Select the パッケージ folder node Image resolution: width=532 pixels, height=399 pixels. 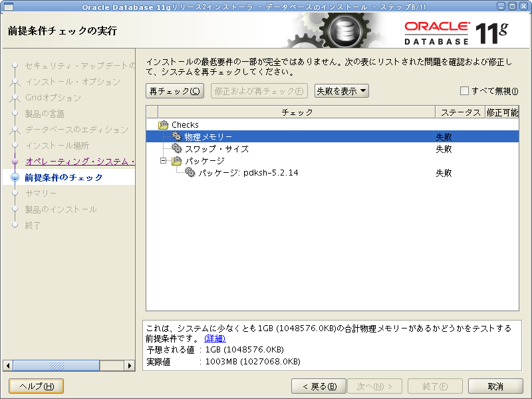205,160
